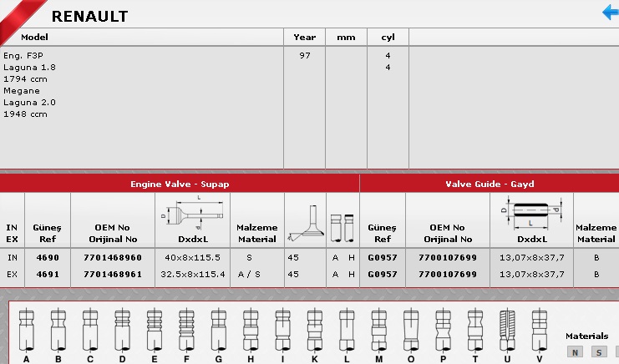Click the blue back arrow icon
This screenshot has height=364, width=619.
point(610,12)
